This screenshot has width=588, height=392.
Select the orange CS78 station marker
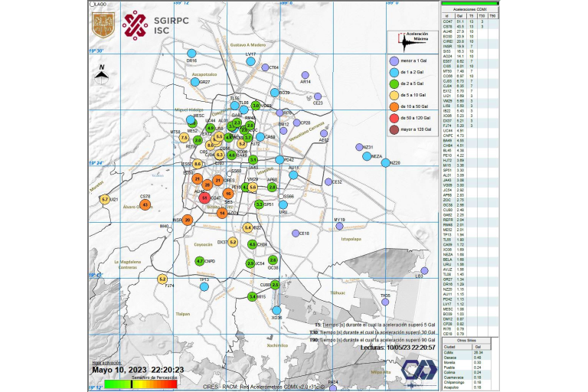click(x=145, y=204)
